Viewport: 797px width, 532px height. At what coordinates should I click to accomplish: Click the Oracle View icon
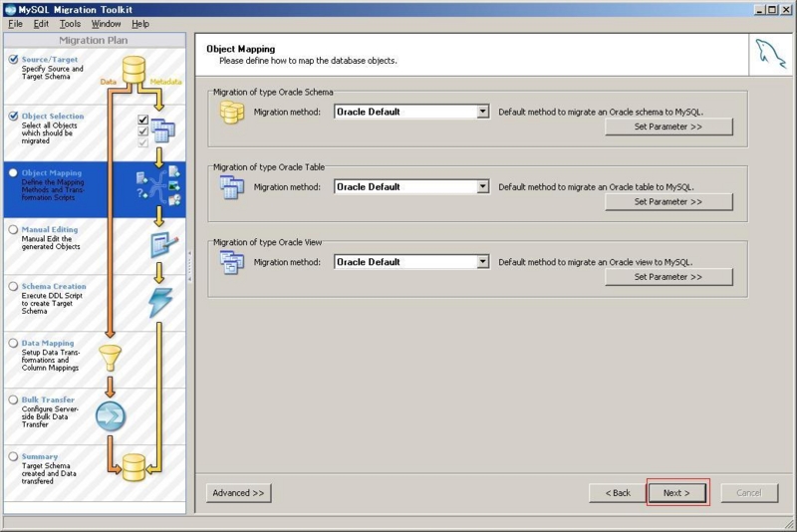tap(232, 262)
